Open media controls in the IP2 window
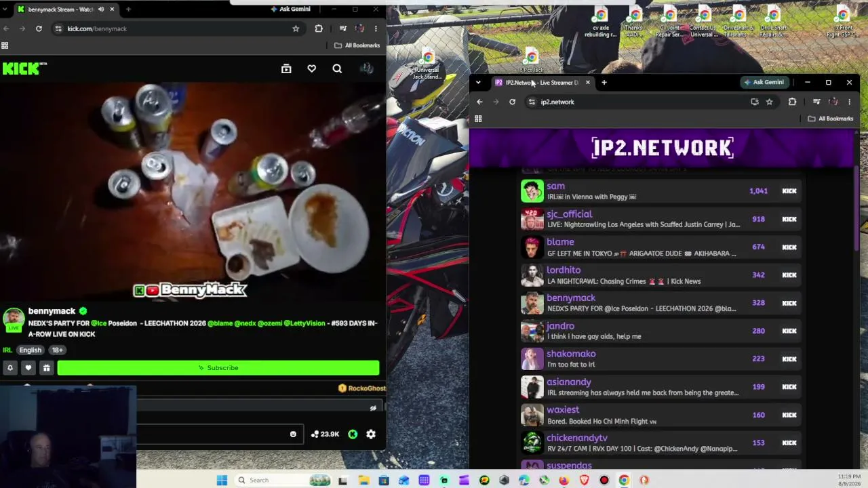868x488 pixels. (816, 102)
